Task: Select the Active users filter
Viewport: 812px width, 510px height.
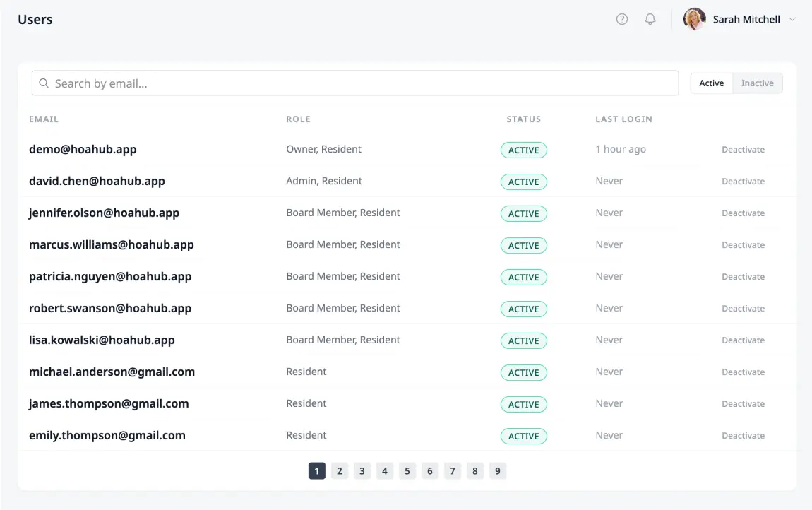Action: [x=711, y=83]
